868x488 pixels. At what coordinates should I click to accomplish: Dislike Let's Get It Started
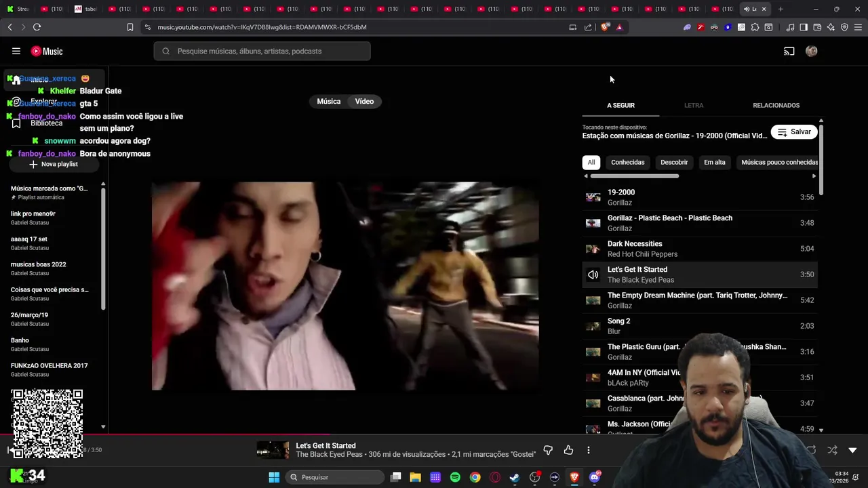[548, 450]
